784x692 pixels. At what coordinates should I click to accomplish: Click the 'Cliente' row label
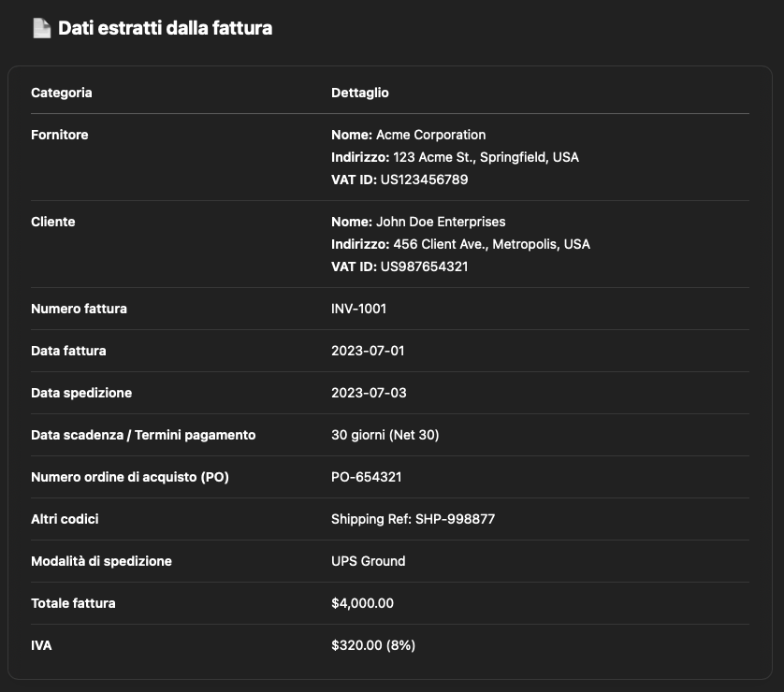53,222
